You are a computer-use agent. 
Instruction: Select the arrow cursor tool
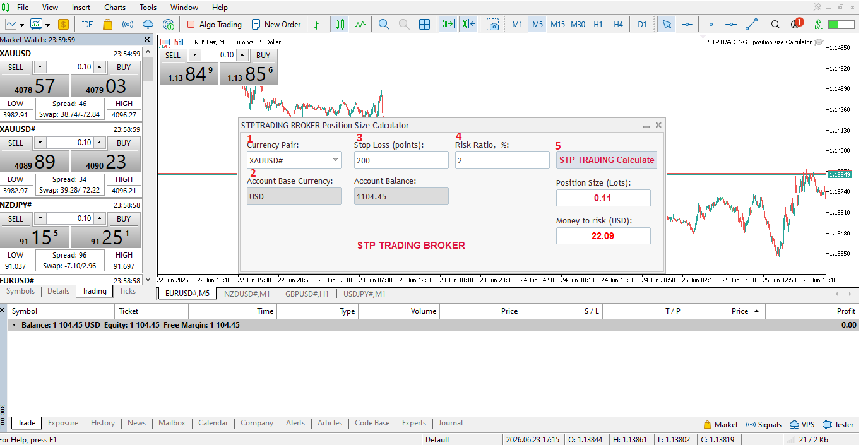coord(667,25)
